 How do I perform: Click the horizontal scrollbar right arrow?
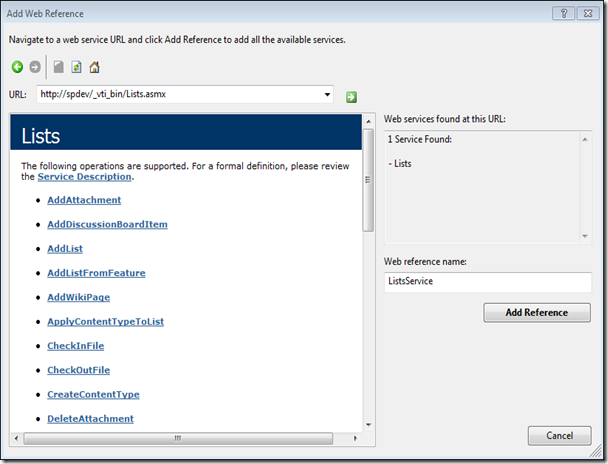(355, 438)
